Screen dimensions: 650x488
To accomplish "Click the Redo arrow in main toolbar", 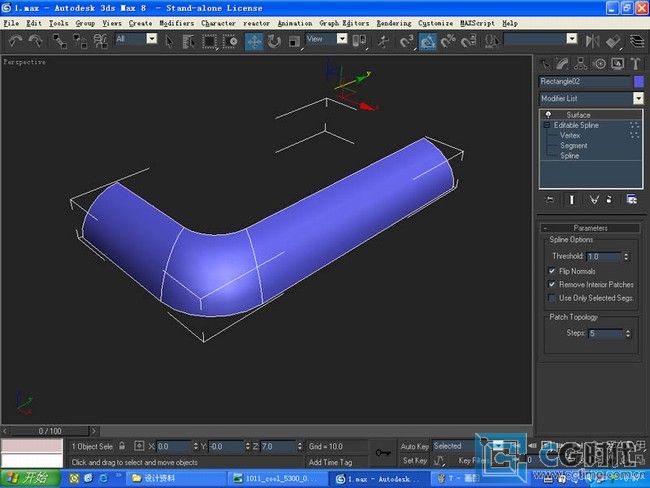I will click(x=36, y=41).
